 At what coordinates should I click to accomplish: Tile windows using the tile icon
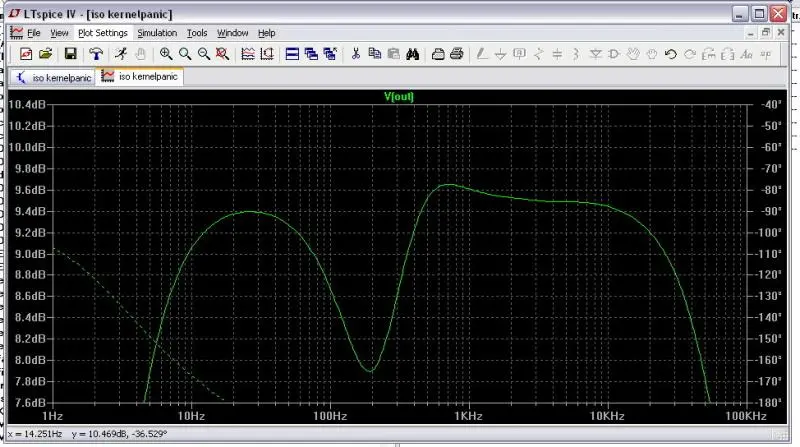292,54
